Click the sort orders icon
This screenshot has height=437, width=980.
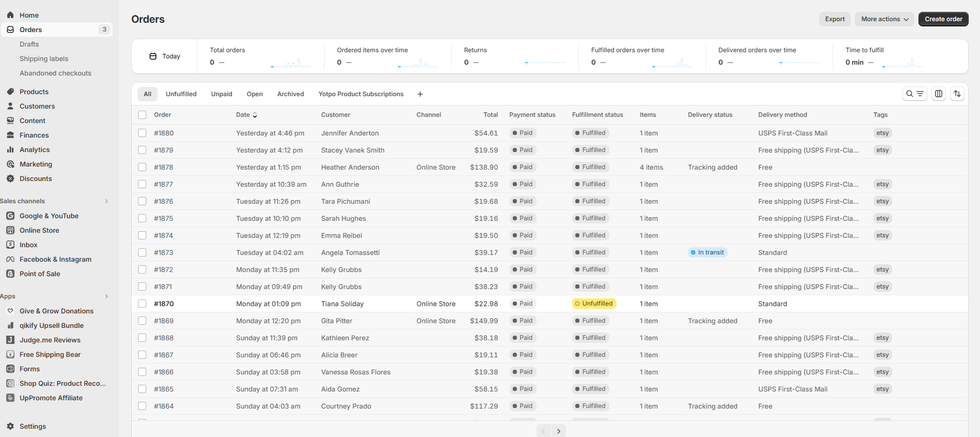(957, 94)
